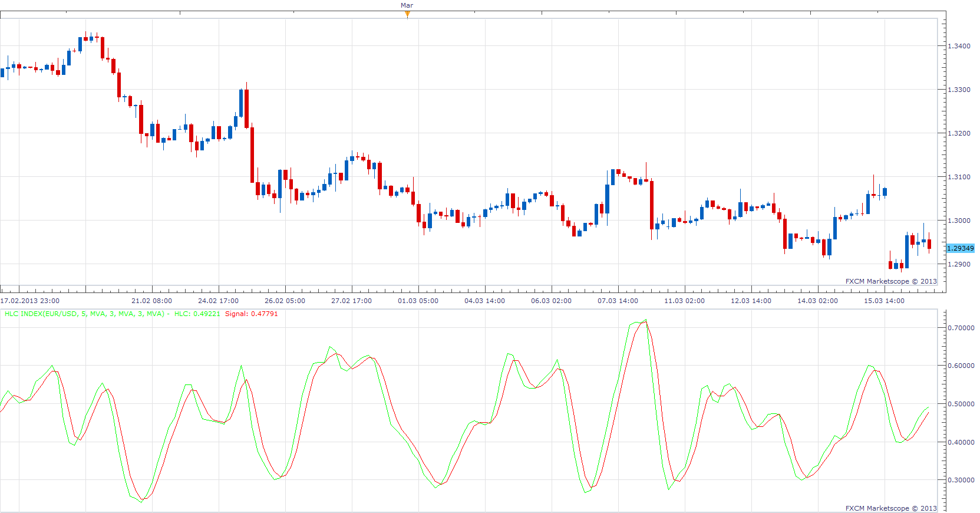Click the 26.02 05:00 time label

tap(285, 301)
